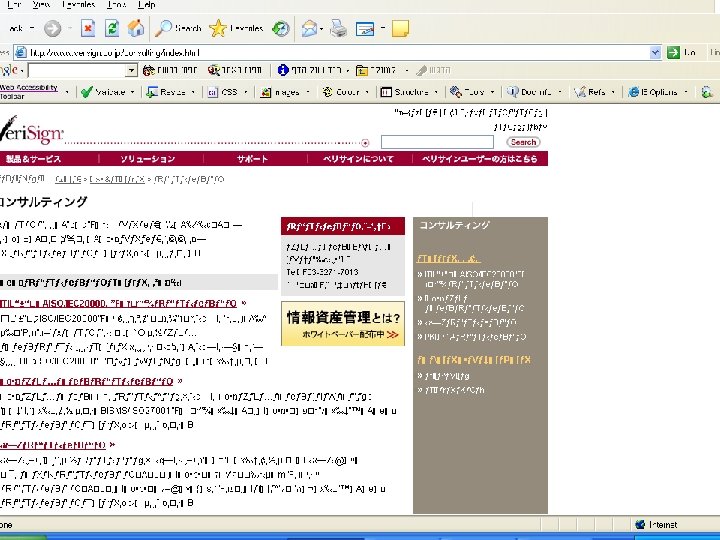Screen dimensions: 720x540
Task: Click the Images toolbar icon
Action: pyautogui.click(x=266, y=92)
